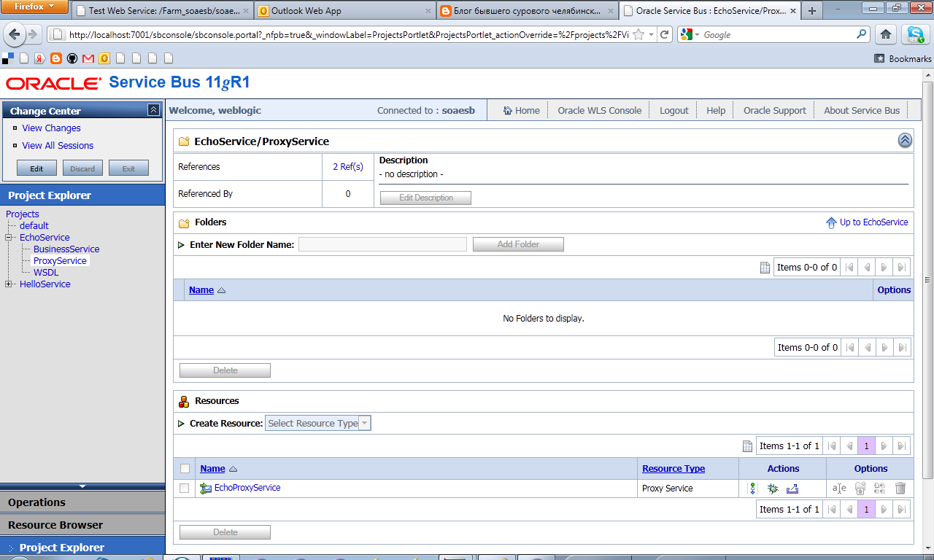Click the Skype toolbar icon

point(915,34)
